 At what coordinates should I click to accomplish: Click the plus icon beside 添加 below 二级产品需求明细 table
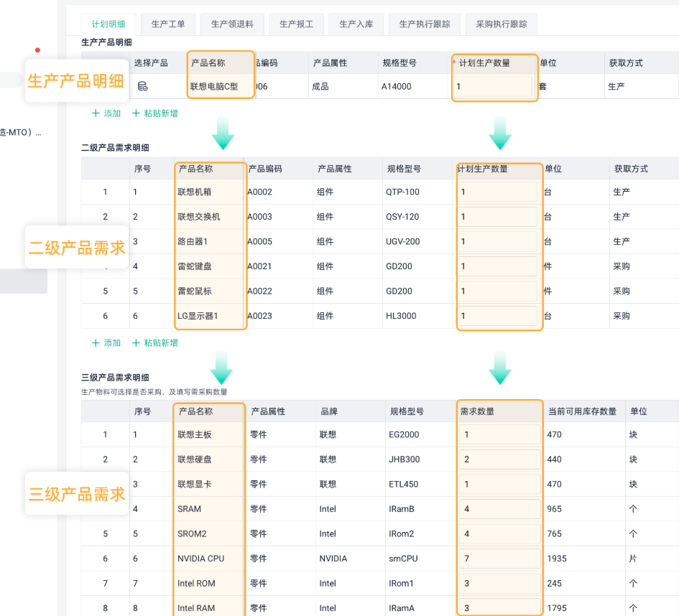[x=96, y=343]
